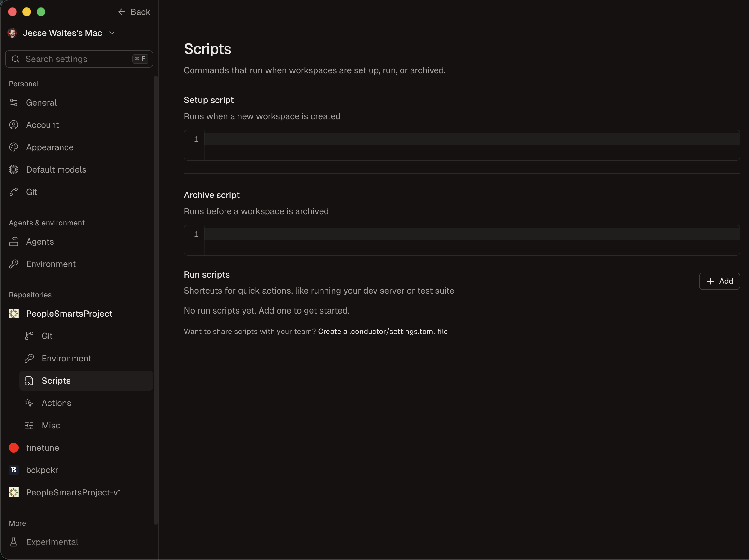
Task: Click the bckpckr B icon
Action: (14, 470)
